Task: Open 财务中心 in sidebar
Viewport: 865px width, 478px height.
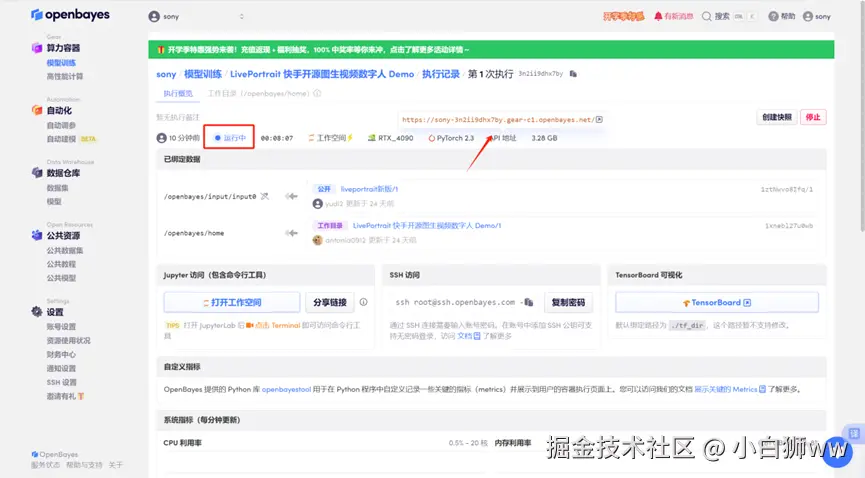Action: coord(61,354)
